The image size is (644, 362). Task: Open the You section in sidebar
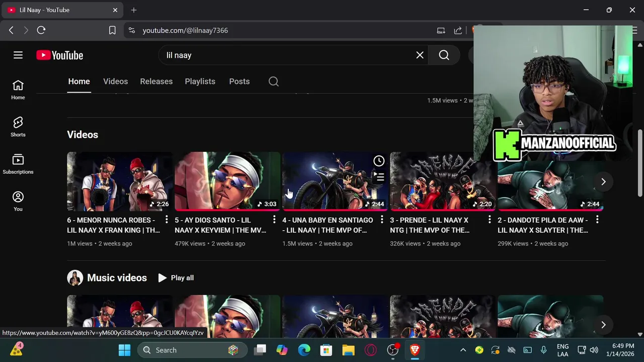pyautogui.click(x=18, y=202)
